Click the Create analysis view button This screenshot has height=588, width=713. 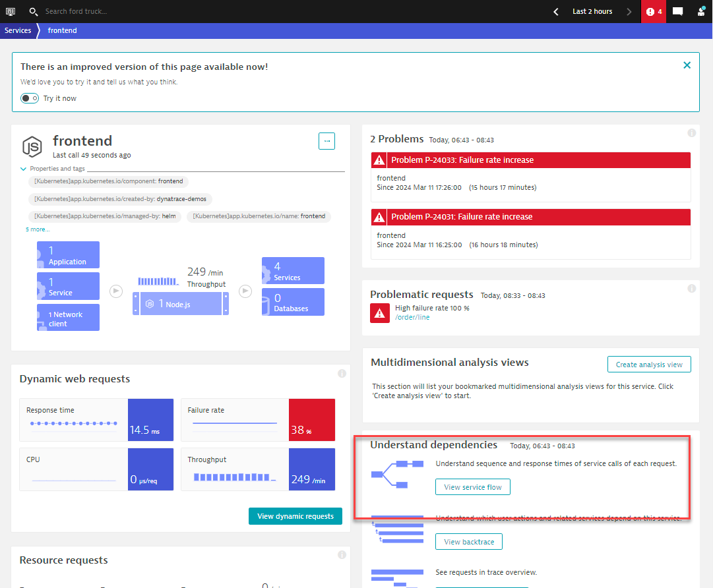coord(649,365)
